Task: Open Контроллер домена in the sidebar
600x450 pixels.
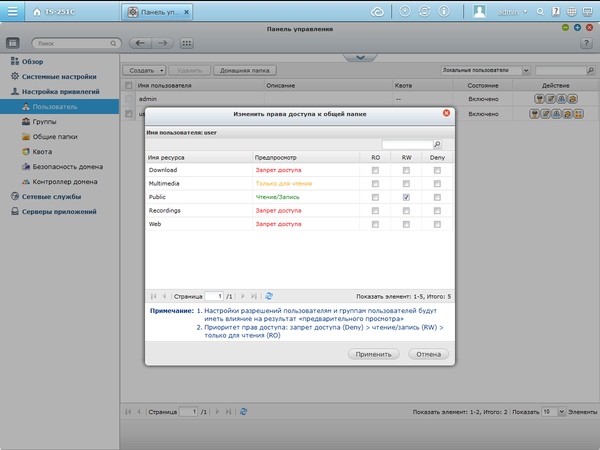Action: coord(65,181)
